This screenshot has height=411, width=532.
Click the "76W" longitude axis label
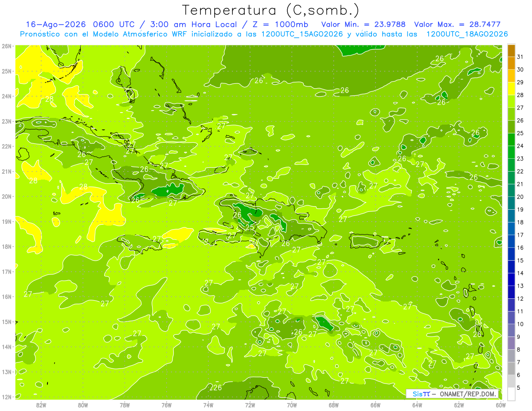pos(166,405)
